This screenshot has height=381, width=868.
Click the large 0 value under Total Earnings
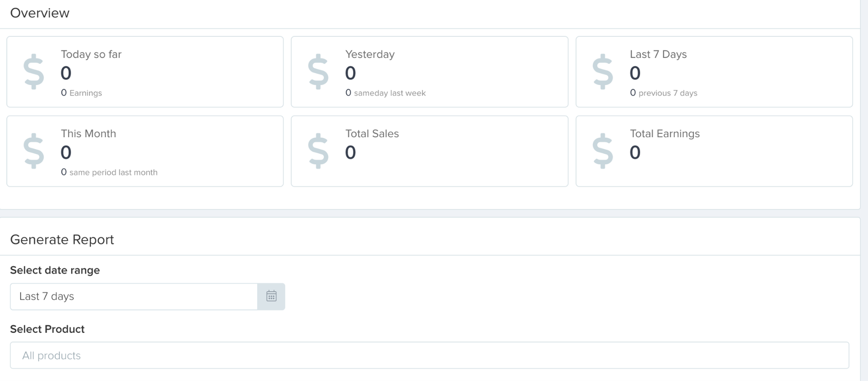(x=635, y=152)
